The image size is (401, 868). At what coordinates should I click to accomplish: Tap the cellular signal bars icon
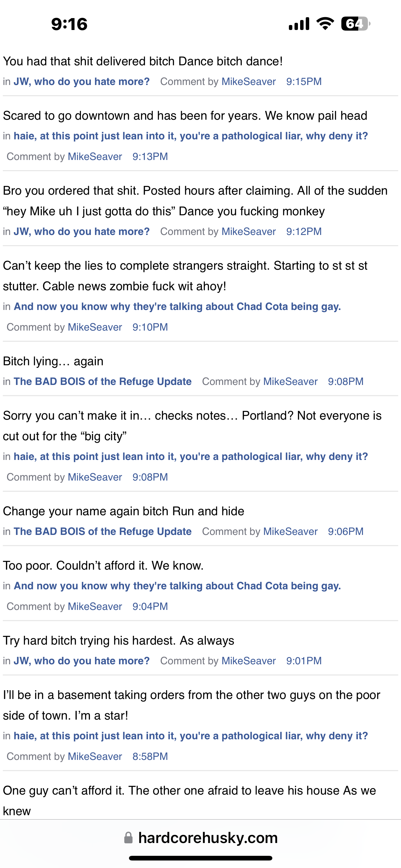[x=299, y=24]
